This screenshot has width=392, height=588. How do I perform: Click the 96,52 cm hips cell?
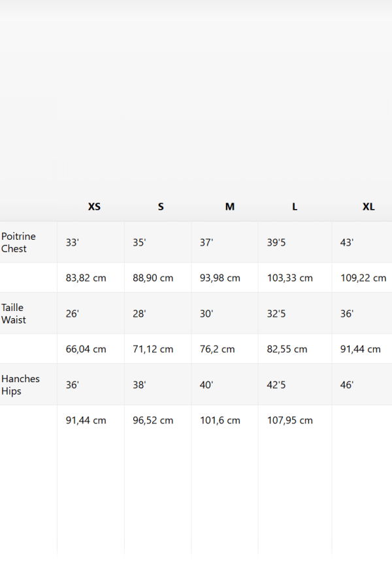pyautogui.click(x=153, y=420)
